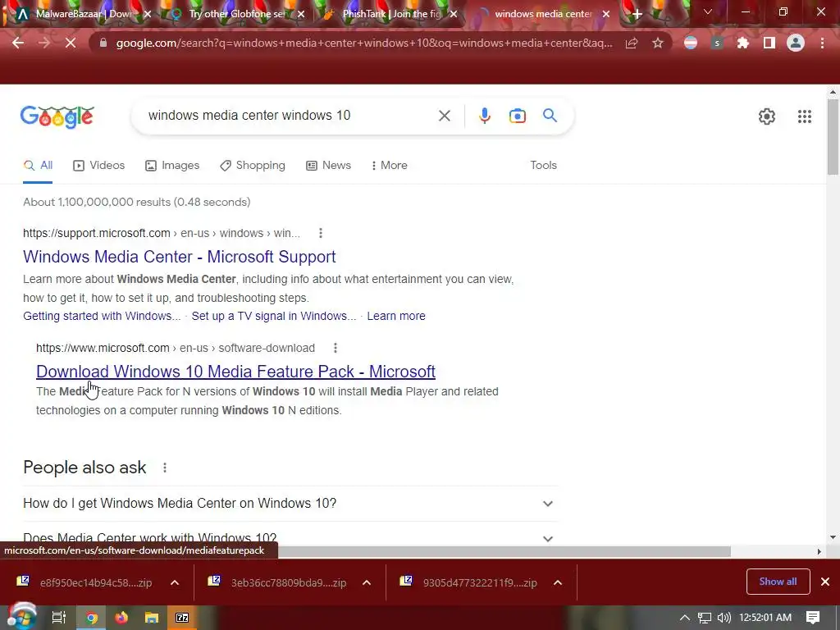Open Google settings gear
This screenshot has height=630, width=840.
(x=767, y=116)
